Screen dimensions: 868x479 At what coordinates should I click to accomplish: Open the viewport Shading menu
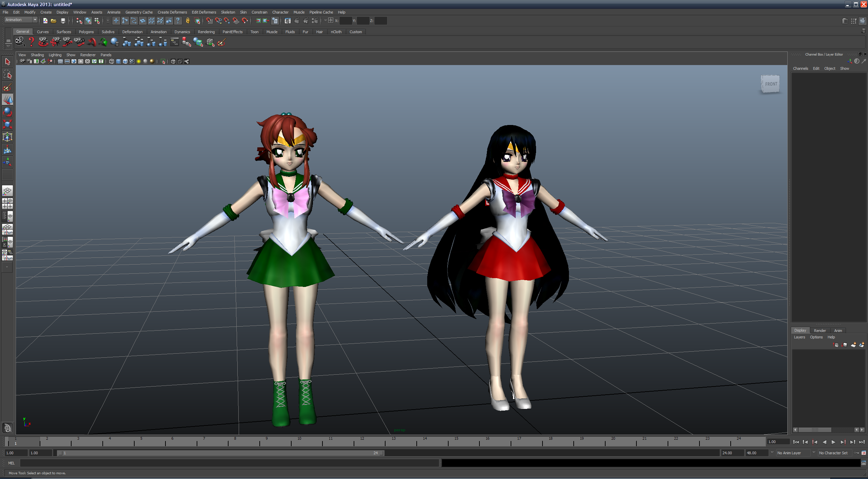point(37,55)
